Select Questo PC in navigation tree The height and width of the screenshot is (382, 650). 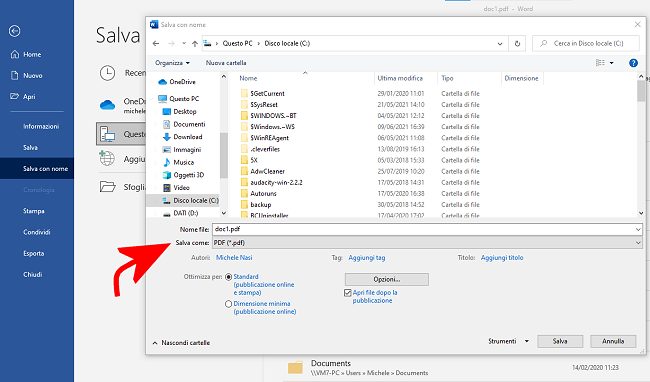[179, 99]
